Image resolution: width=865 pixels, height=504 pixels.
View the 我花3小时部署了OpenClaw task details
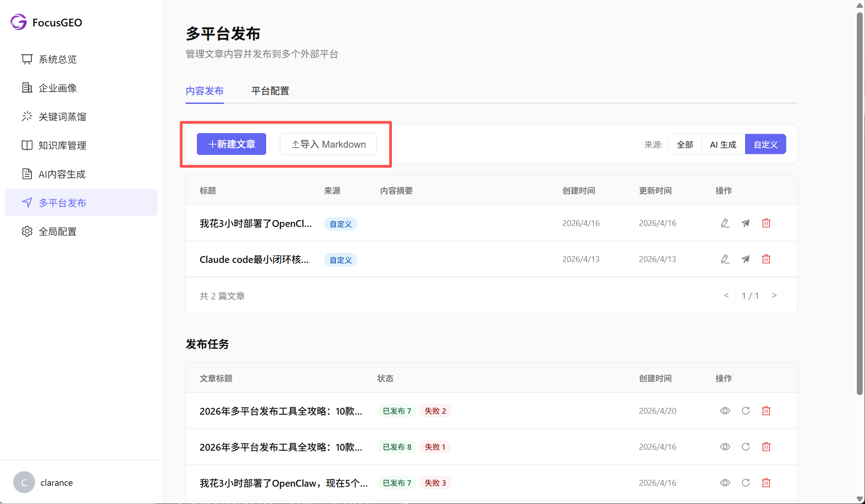(x=725, y=483)
